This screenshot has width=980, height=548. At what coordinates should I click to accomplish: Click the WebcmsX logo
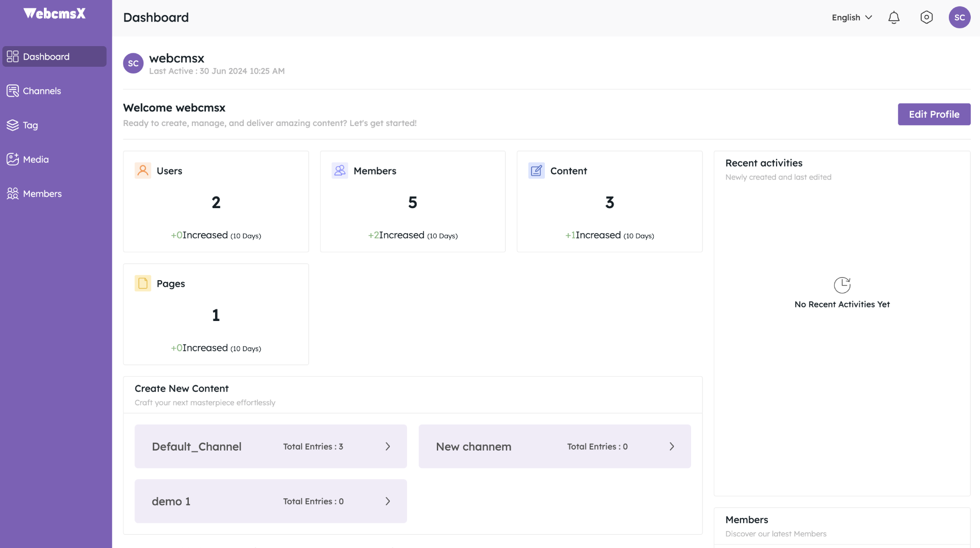point(54,14)
